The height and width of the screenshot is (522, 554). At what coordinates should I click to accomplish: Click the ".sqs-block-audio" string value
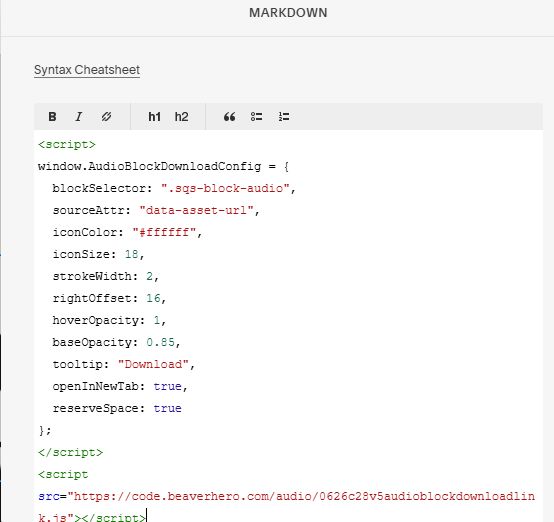(x=225, y=188)
